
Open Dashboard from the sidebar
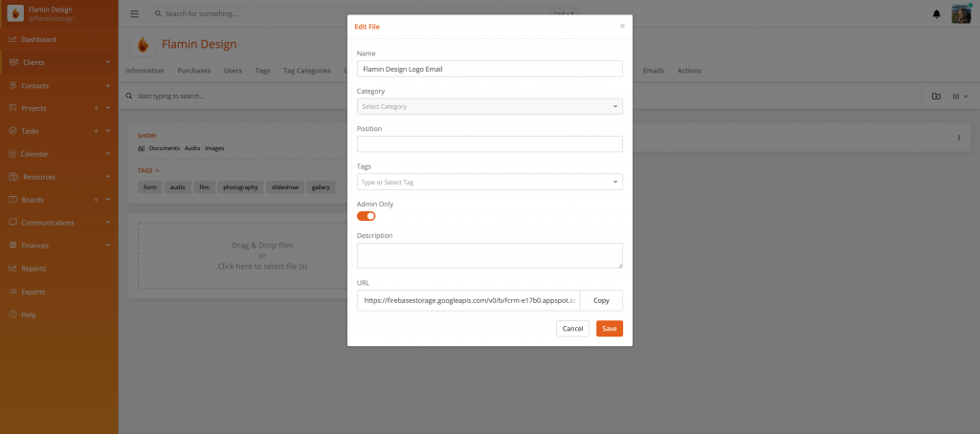pos(38,39)
